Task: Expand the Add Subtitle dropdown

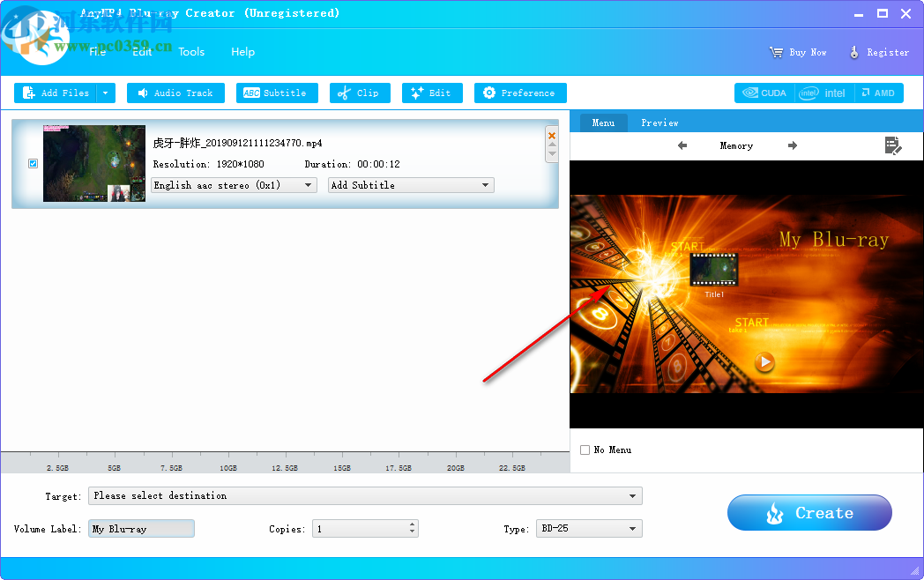Action: (x=484, y=185)
